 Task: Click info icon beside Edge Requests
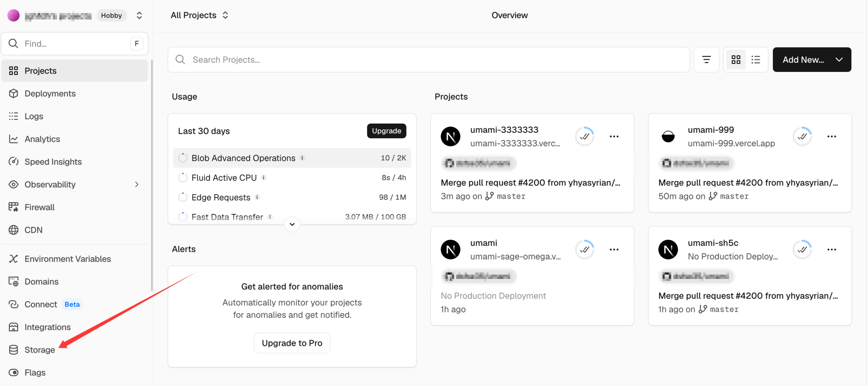(257, 197)
